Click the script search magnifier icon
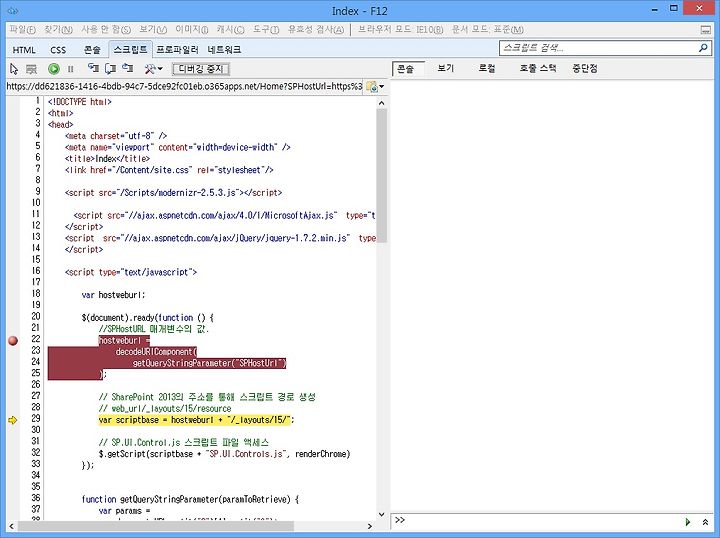 pyautogui.click(x=703, y=48)
